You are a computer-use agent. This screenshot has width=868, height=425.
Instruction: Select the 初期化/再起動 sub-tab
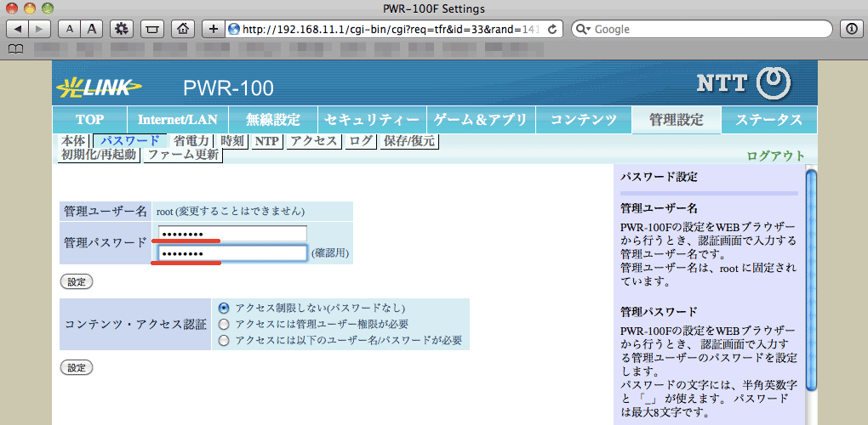(x=99, y=156)
